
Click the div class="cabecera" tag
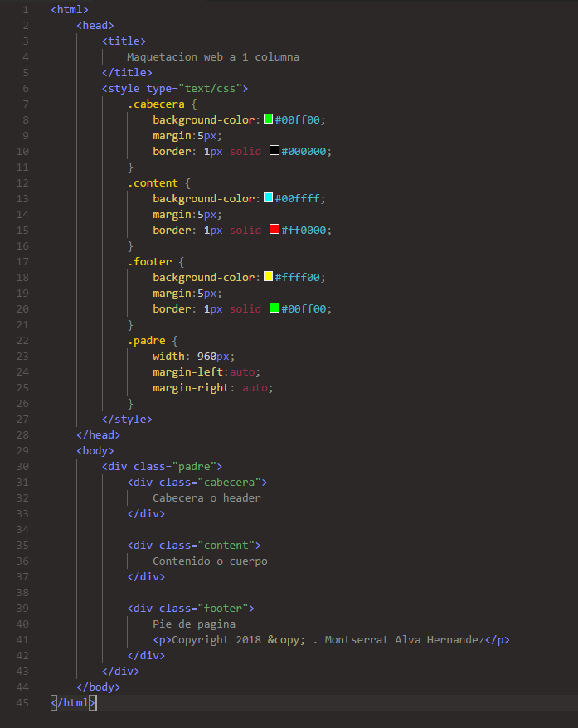(197, 483)
